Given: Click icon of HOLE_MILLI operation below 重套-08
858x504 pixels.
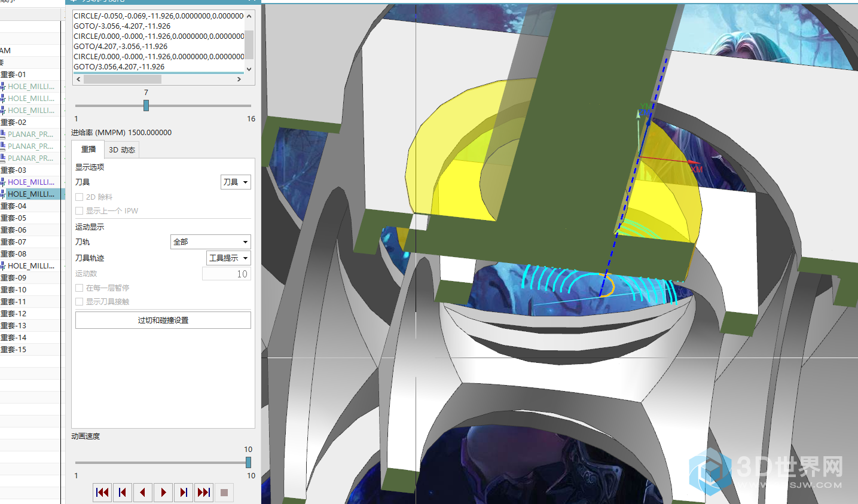Looking at the screenshot, I should pyautogui.click(x=2, y=265).
